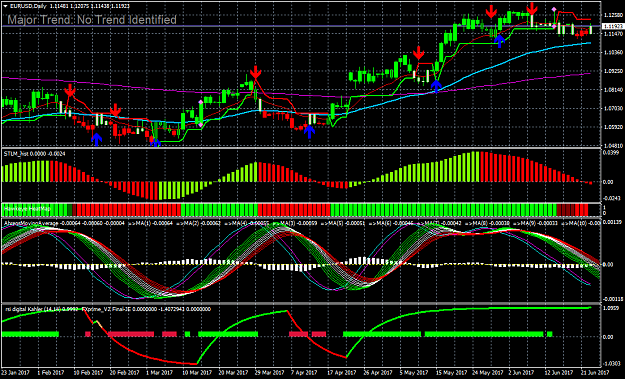Select the blue buy arrow near 15 May 2017
Image resolution: width=625 pixels, height=379 pixels.
[437, 86]
